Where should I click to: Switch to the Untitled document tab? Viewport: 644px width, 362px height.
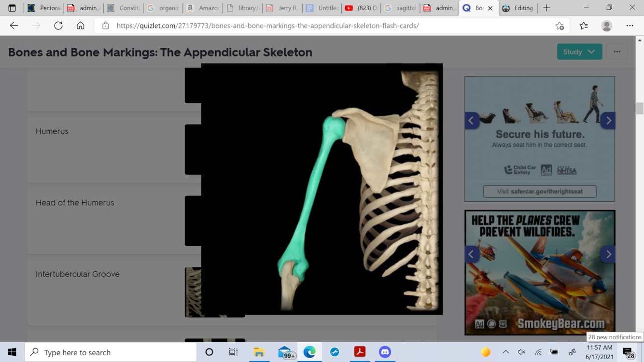click(x=322, y=8)
